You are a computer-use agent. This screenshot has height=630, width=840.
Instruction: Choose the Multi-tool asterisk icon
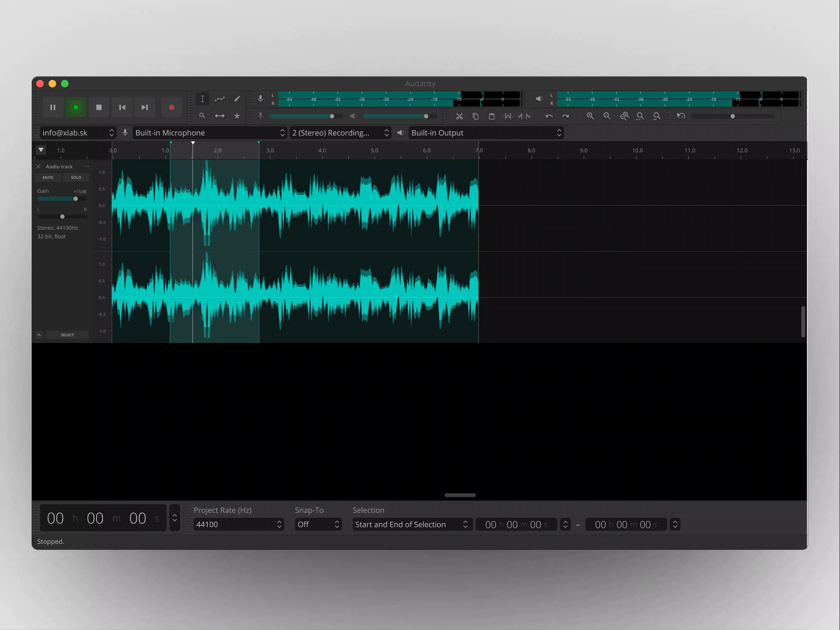(x=237, y=116)
